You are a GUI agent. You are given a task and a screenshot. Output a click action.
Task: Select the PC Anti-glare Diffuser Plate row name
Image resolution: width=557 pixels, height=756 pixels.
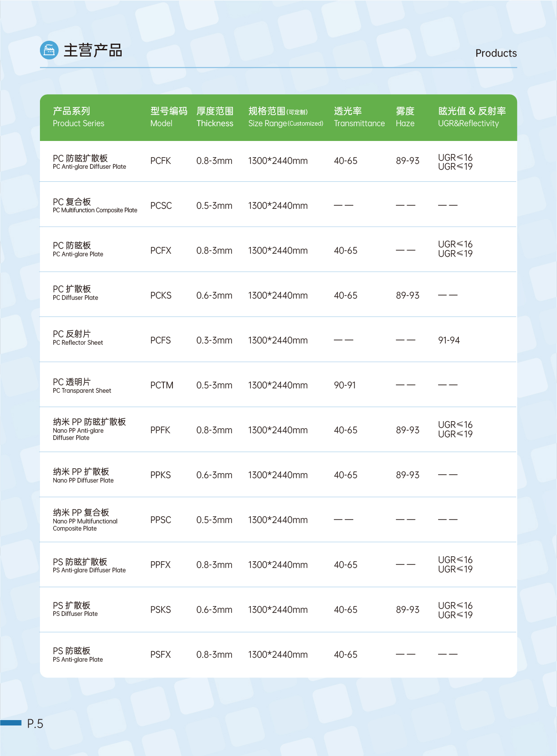tap(89, 162)
